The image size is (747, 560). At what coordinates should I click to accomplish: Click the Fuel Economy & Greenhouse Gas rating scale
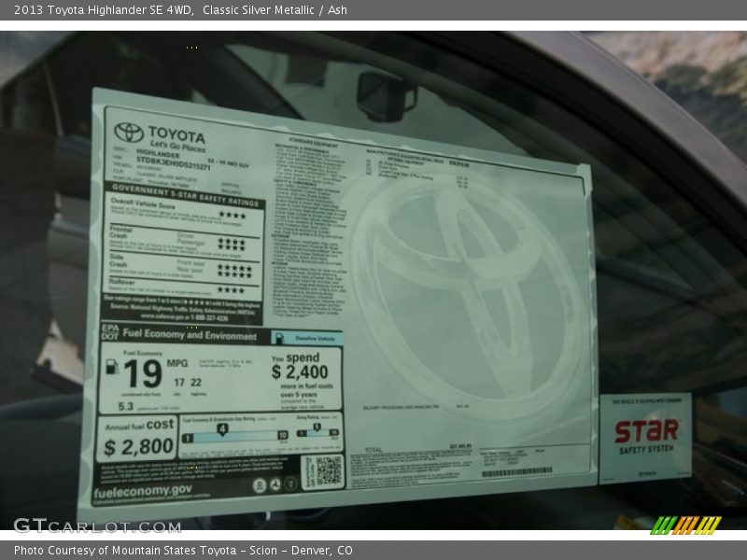[234, 434]
